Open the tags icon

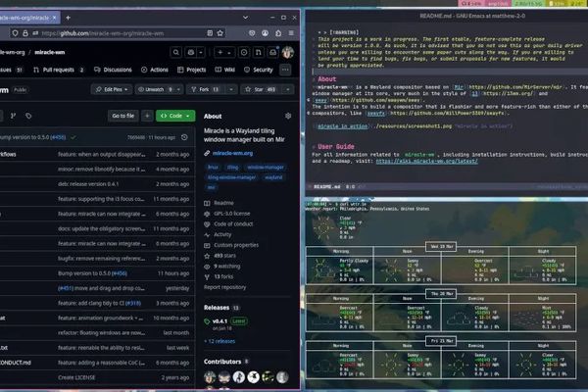click(28, 116)
